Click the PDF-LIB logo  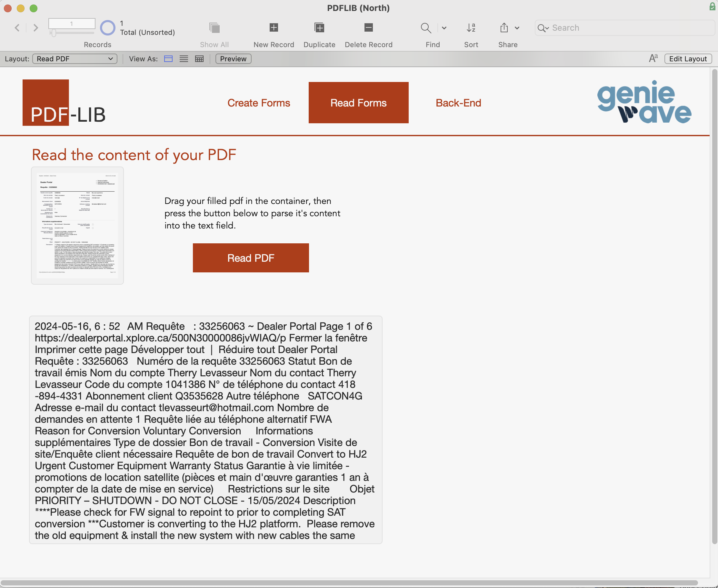click(x=64, y=103)
